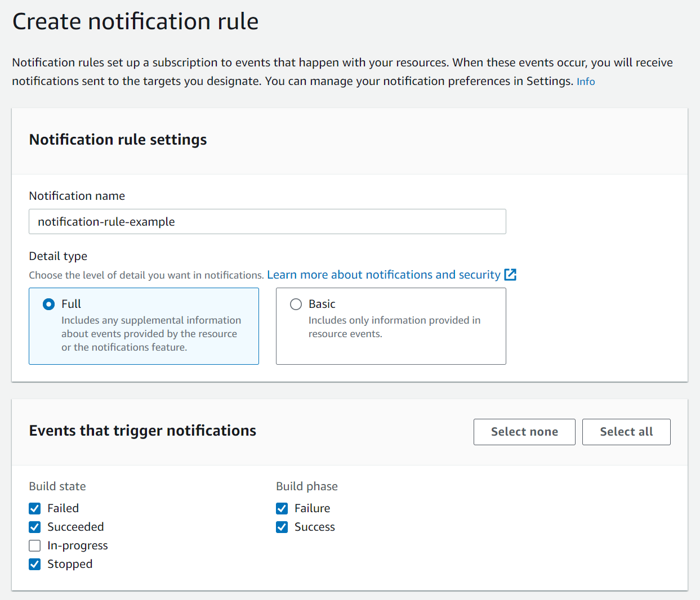Click into the Notification name input field

[x=267, y=222]
